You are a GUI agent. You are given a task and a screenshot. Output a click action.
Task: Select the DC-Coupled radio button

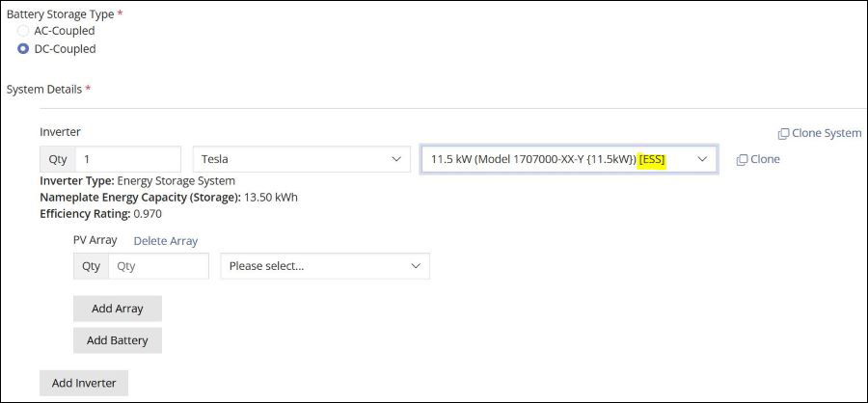pos(23,49)
